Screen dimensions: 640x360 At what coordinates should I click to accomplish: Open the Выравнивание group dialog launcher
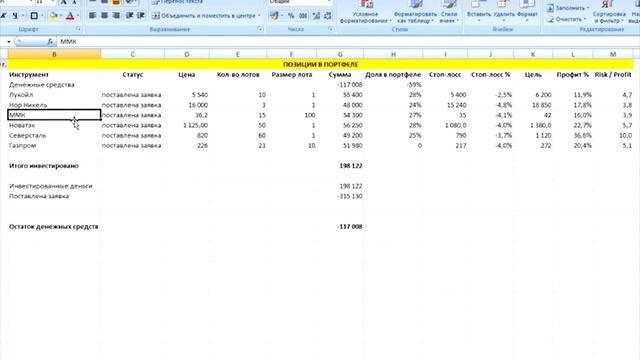tap(260, 29)
